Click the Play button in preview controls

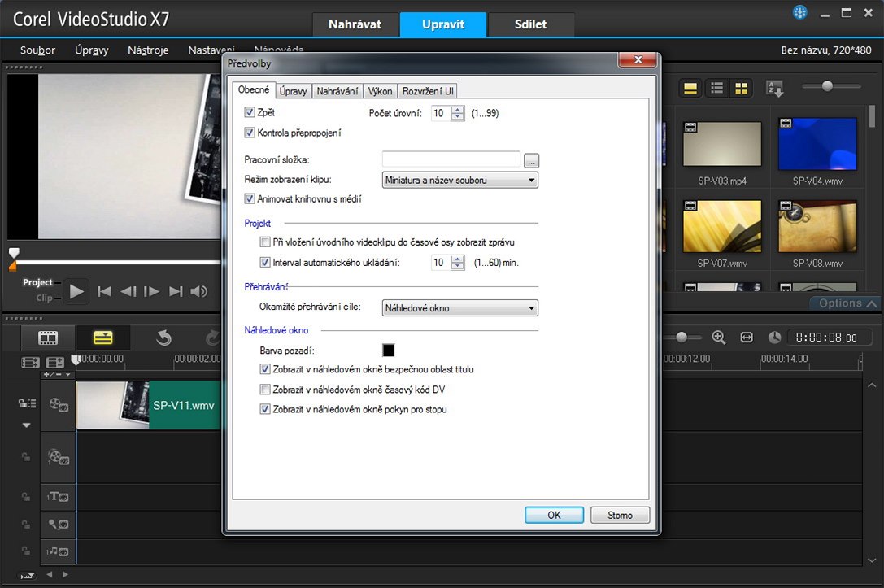(x=76, y=290)
